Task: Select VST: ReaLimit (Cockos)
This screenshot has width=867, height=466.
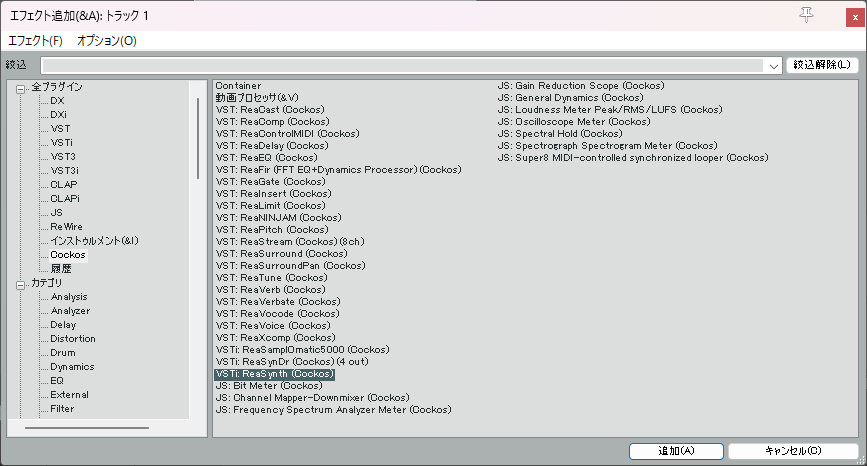Action: (270, 206)
